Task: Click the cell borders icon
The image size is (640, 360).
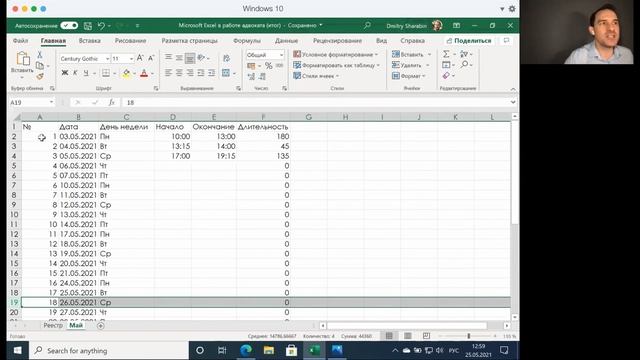Action: click(x=106, y=73)
